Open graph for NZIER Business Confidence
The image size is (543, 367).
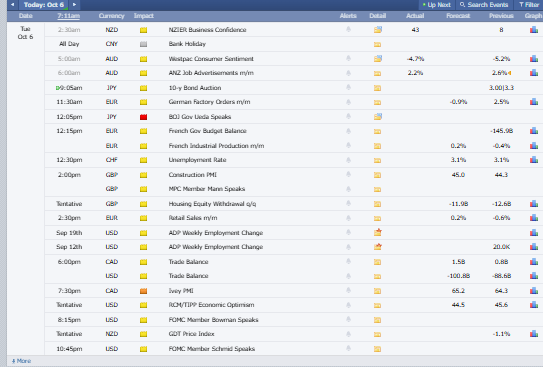coord(534,30)
